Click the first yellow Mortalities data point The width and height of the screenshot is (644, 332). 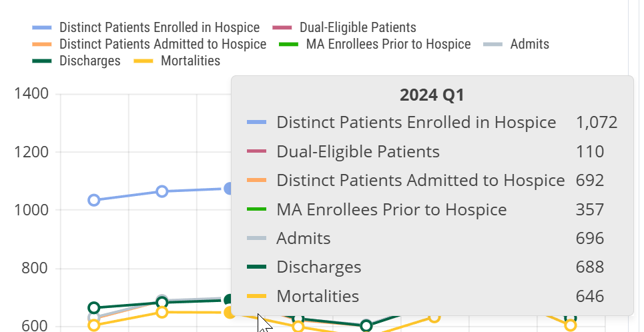pyautogui.click(x=94, y=325)
